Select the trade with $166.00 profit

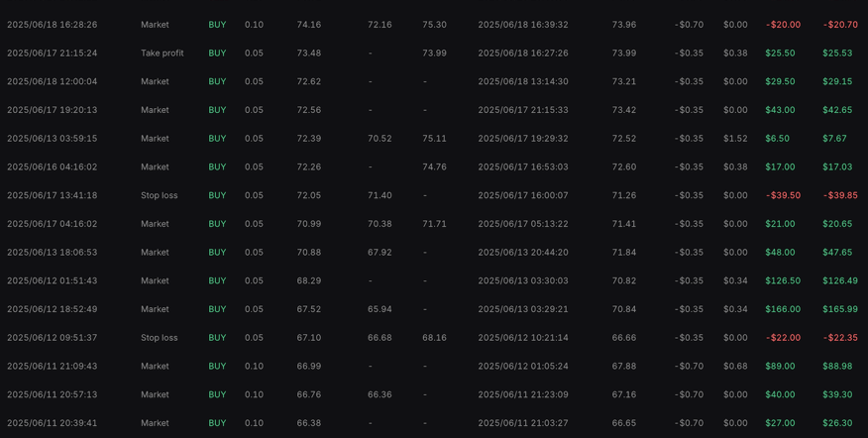click(434, 309)
